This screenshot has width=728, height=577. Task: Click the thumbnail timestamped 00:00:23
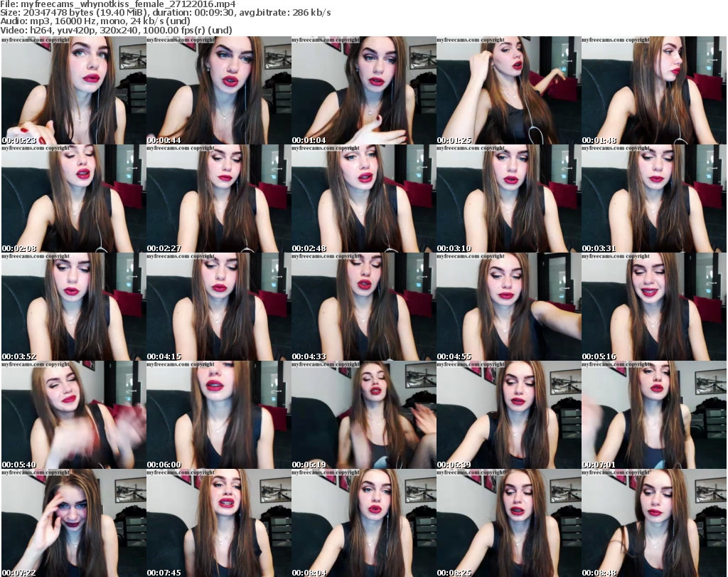(73, 90)
